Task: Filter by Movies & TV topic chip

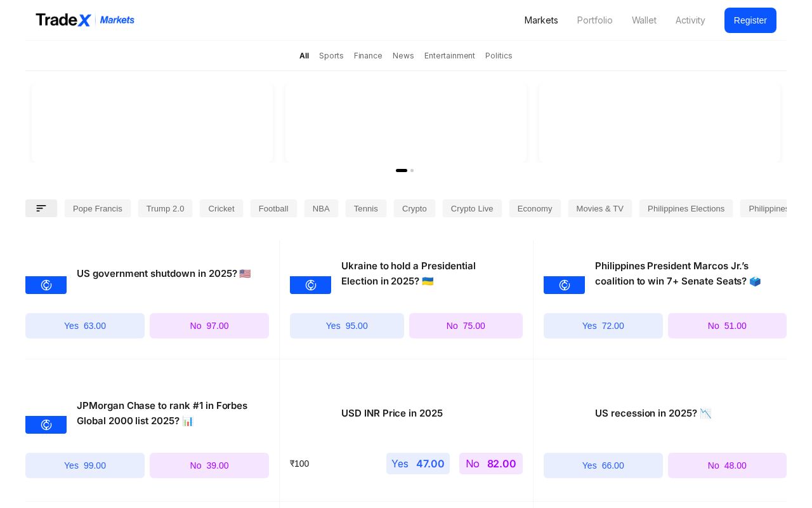Action: click(600, 208)
